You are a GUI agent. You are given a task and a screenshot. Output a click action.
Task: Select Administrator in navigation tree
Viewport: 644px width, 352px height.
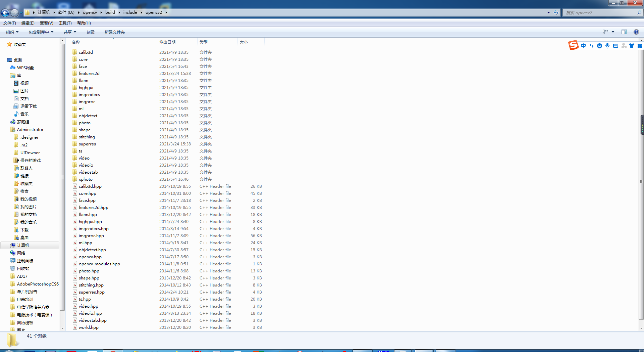(x=30, y=129)
